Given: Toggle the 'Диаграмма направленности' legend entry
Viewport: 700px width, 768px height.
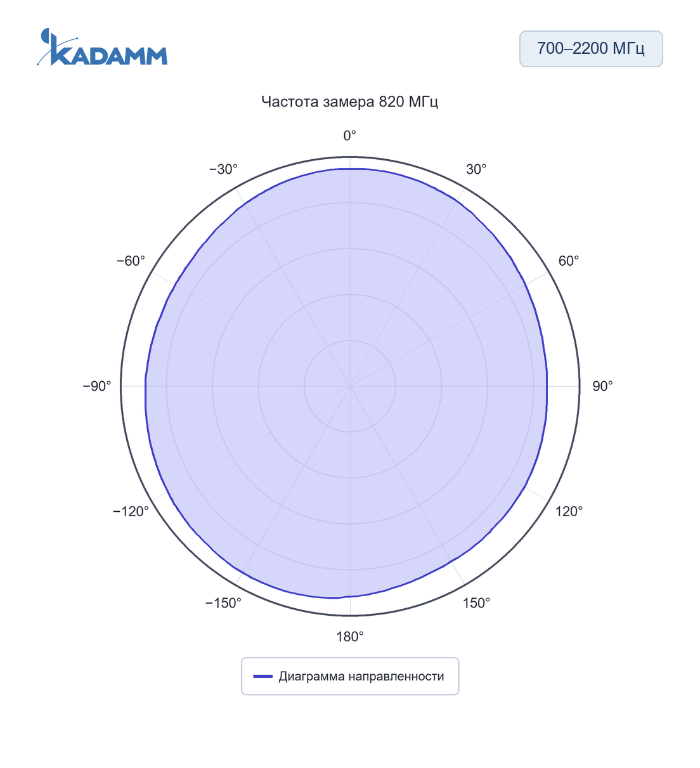Looking at the screenshot, I should click(x=350, y=676).
